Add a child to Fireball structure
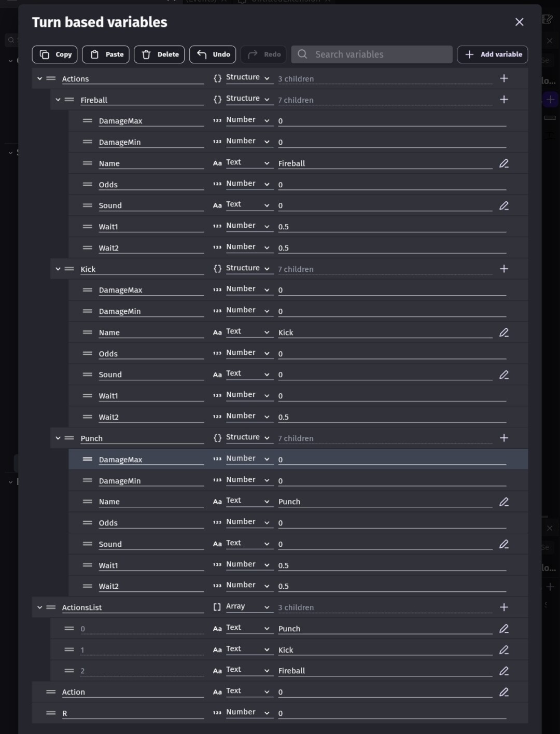This screenshot has width=560, height=734. pos(504,100)
